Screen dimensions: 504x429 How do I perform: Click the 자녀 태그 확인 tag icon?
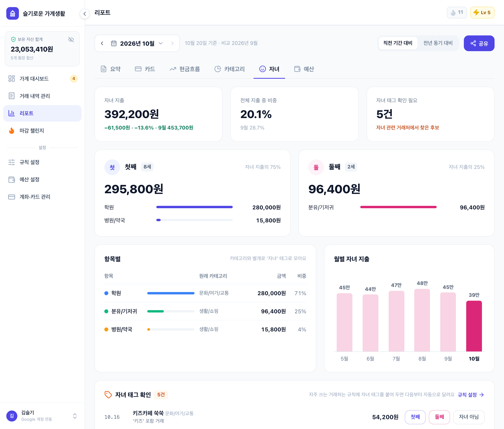pos(108,395)
